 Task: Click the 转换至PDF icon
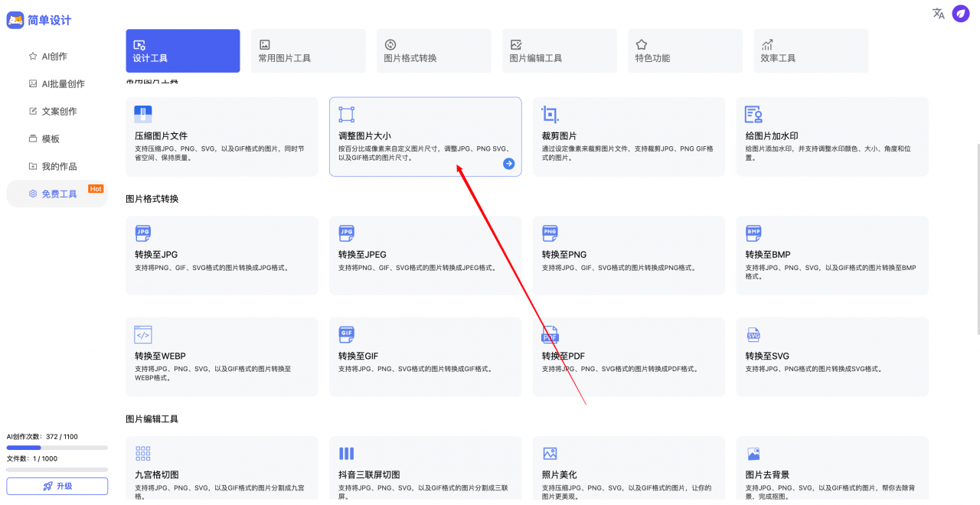click(x=550, y=334)
